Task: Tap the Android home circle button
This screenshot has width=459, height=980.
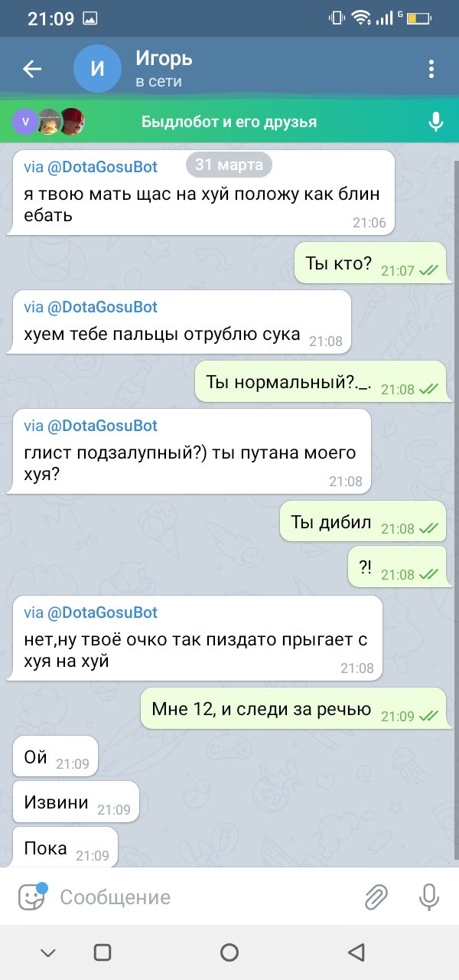Action: point(229,952)
